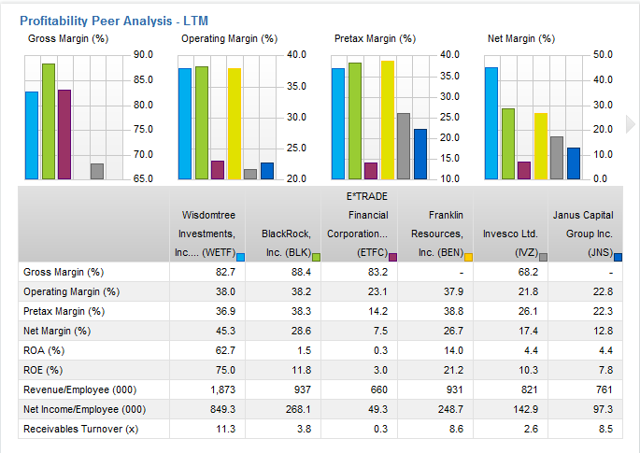The image size is (640, 453).
Task: Click the WETF light blue legend swatch
Action: 241,257
